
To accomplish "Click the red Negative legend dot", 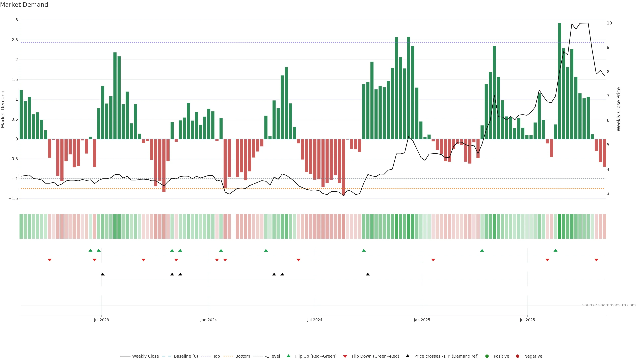I will pos(518,356).
